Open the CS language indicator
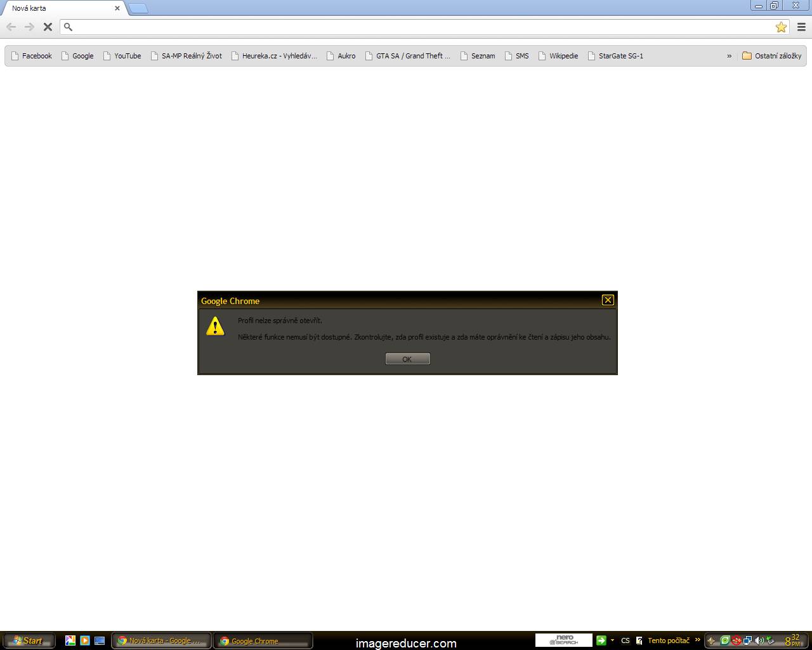This screenshot has height=650, width=812. point(625,640)
